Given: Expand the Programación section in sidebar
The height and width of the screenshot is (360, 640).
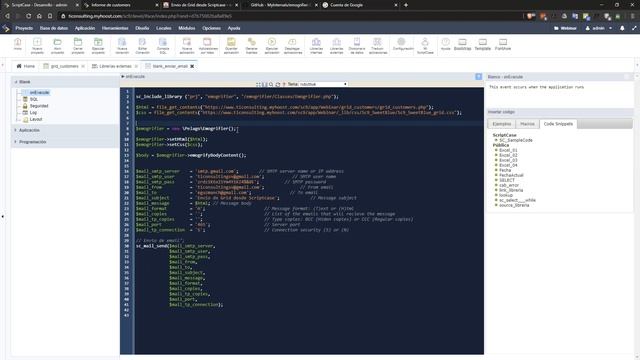Looking at the screenshot, I should (32, 142).
